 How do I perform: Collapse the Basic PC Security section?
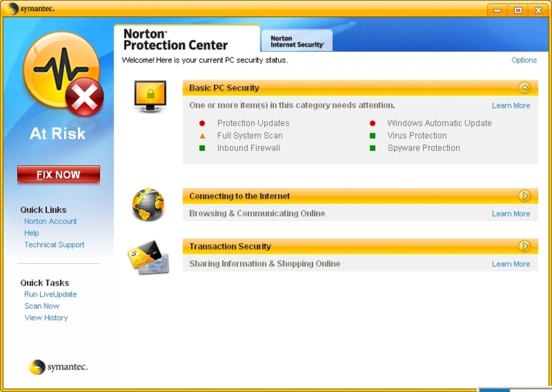(525, 88)
